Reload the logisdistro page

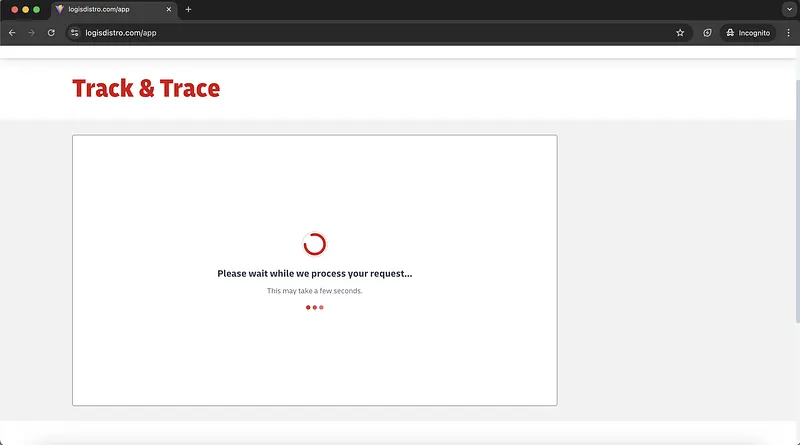[51, 33]
